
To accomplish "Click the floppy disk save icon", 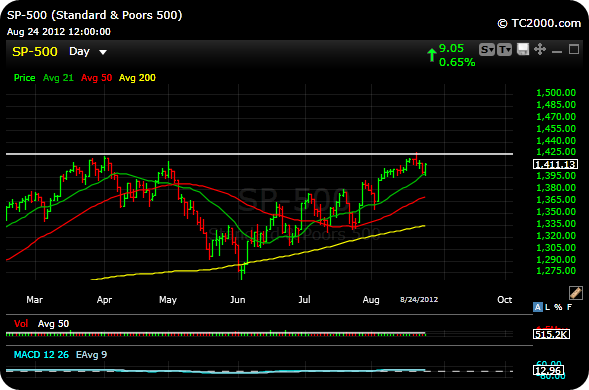I will 523,49.
